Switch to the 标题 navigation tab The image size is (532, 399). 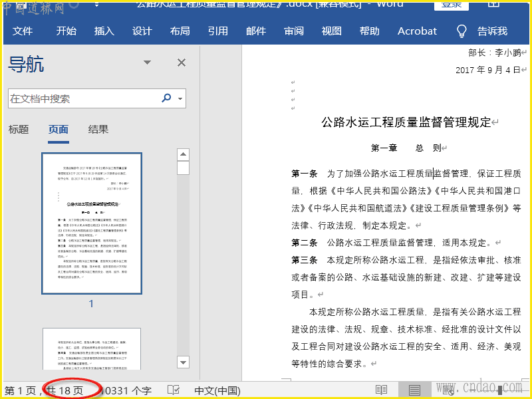coord(19,129)
